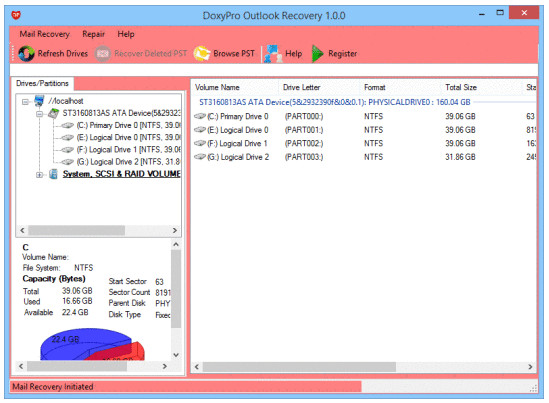Screen dimensions: 549x403
Task: Click the System, SCSI & RAID volume icon
Action: coord(53,174)
